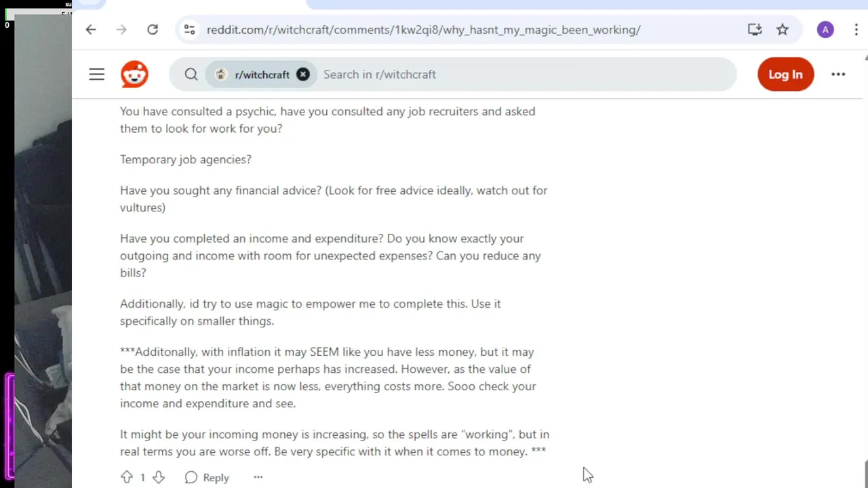The height and width of the screenshot is (488, 868).
Task: Click the Log In button
Action: (x=785, y=75)
